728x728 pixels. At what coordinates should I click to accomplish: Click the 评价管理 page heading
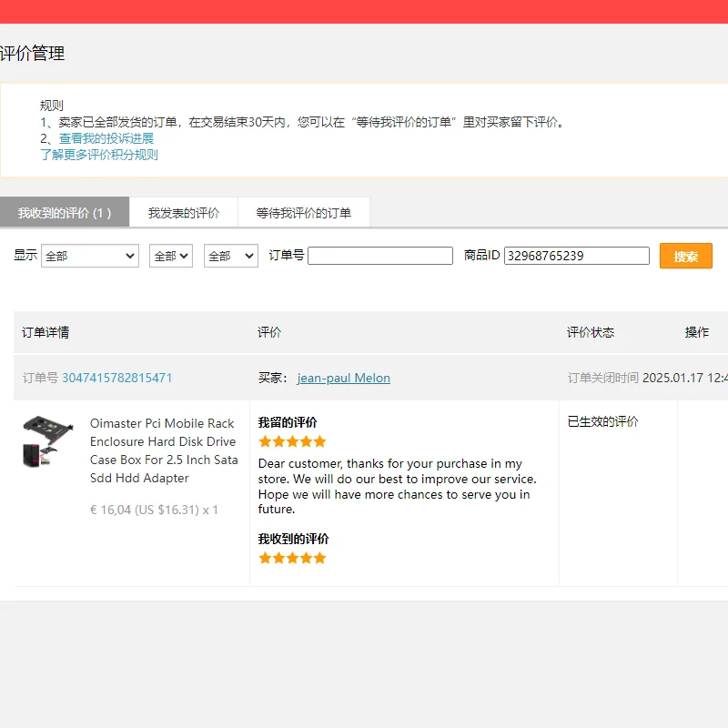pyautogui.click(x=33, y=54)
